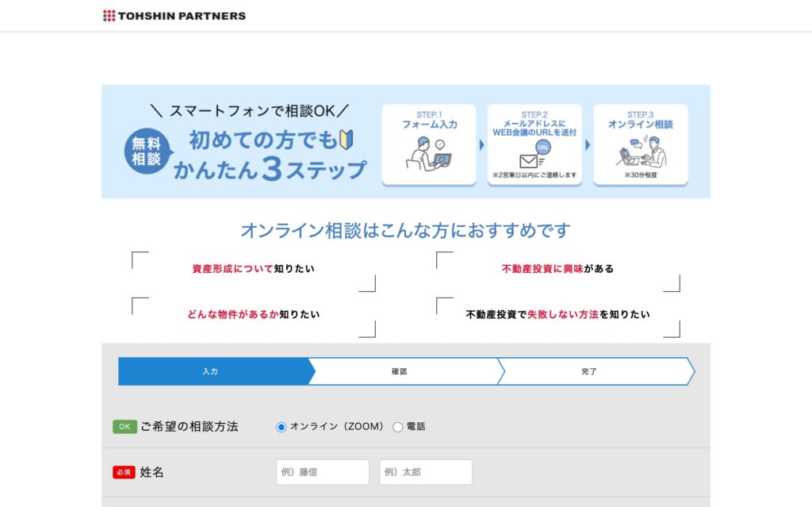Screen dimensions: 812x507
Task: Click the どんな物件があるか知りたい box
Action: (253, 314)
